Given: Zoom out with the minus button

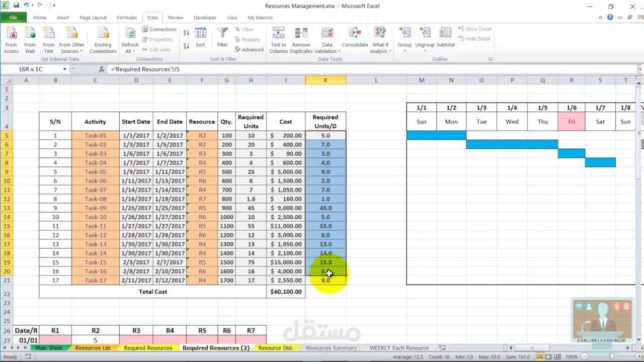Looking at the screenshot, I should (x=585, y=356).
